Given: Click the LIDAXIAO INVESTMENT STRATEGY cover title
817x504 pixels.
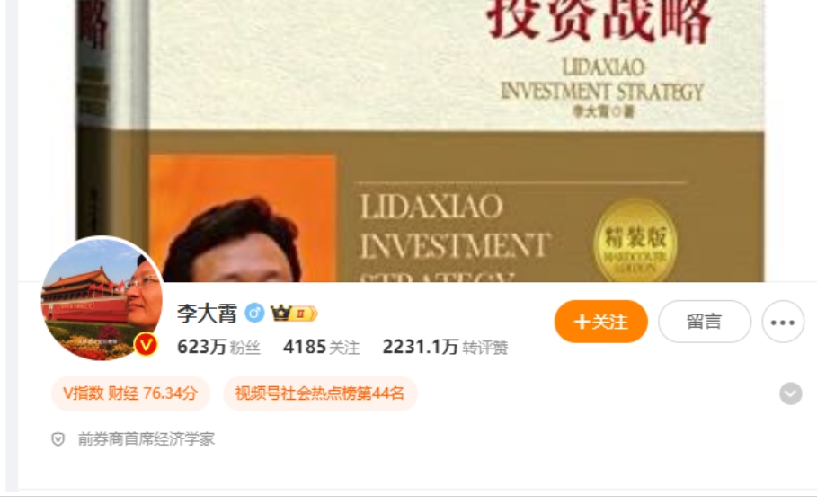Looking at the screenshot, I should coord(602,79).
